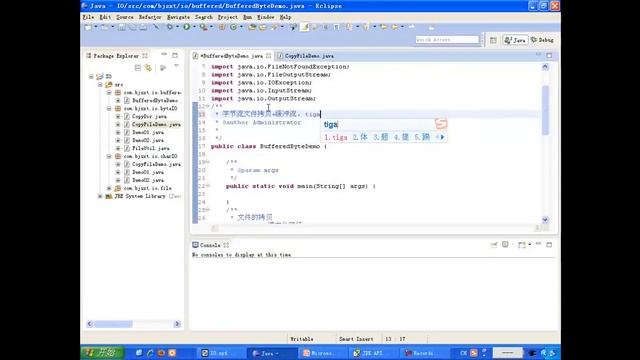Select the BufferedByteDemo.java editor tab
The width and height of the screenshot is (640, 360).
point(231,56)
